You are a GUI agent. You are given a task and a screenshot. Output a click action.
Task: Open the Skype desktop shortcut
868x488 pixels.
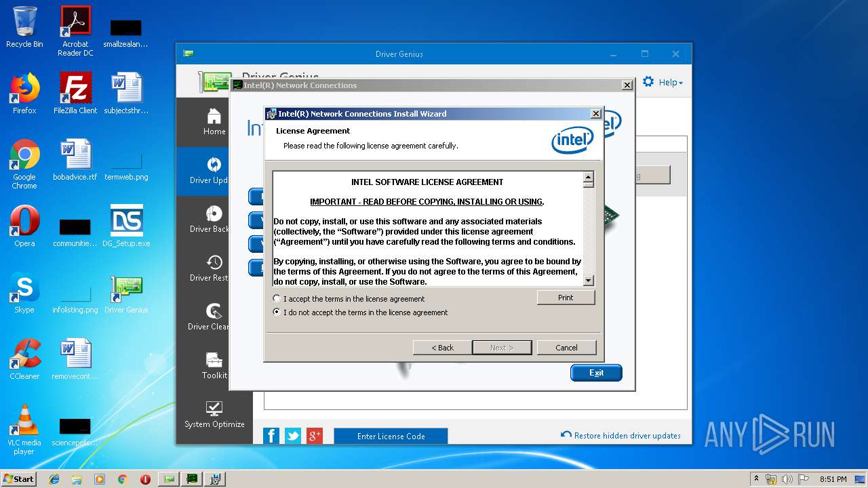click(x=24, y=293)
